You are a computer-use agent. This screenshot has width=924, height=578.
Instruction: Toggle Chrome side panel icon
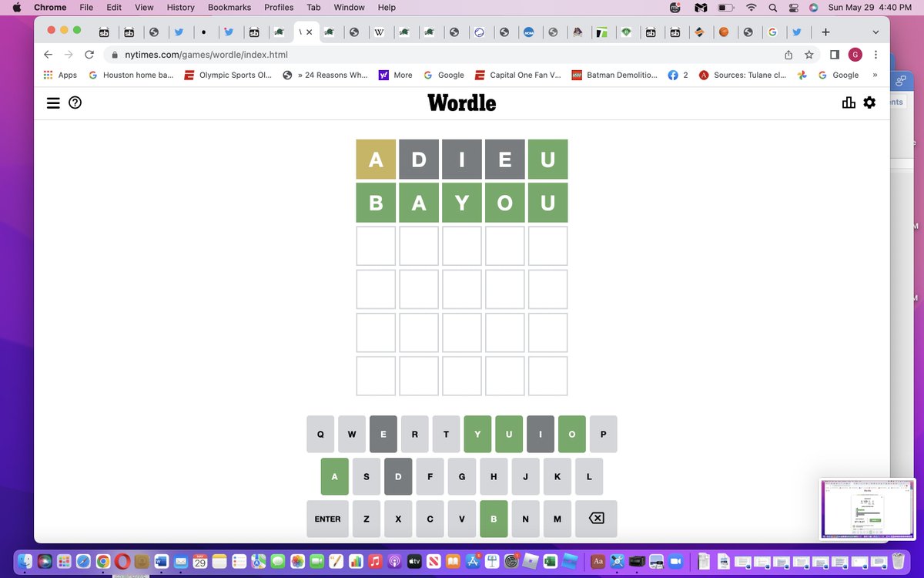point(834,55)
